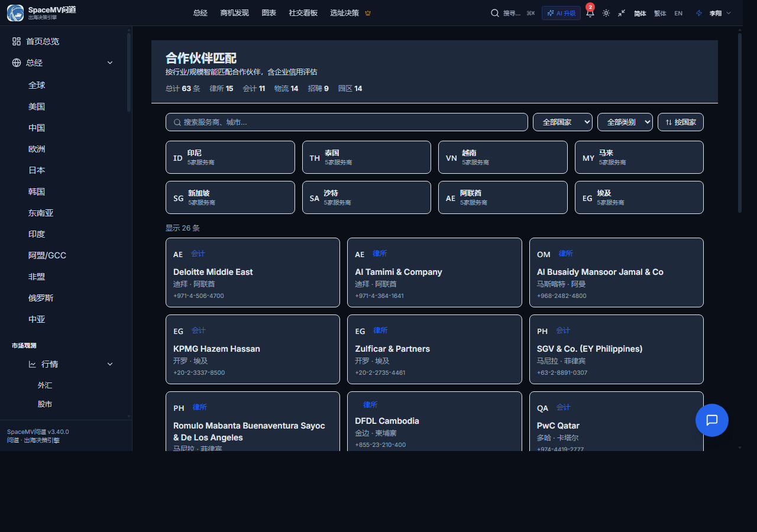Screen dimensions: 757x532
Task: Select 韩国 in the sidebar
Action: (x=37, y=192)
